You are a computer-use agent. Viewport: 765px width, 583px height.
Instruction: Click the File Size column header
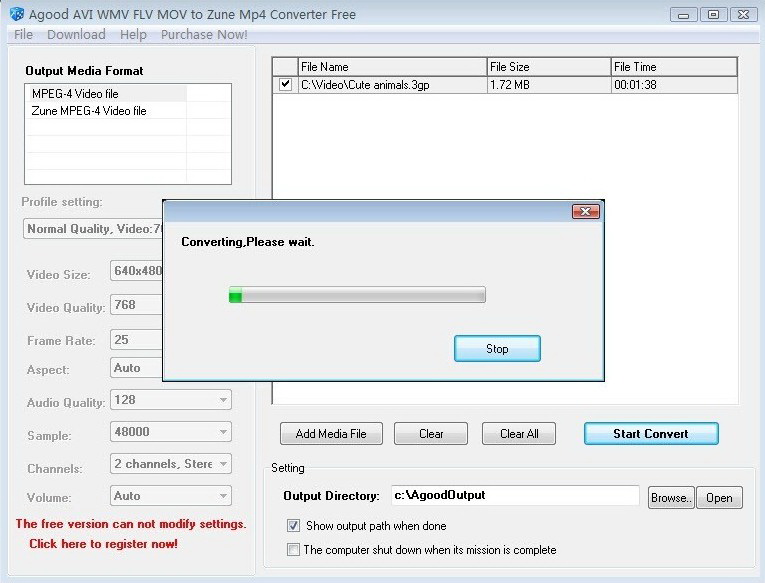pos(549,67)
